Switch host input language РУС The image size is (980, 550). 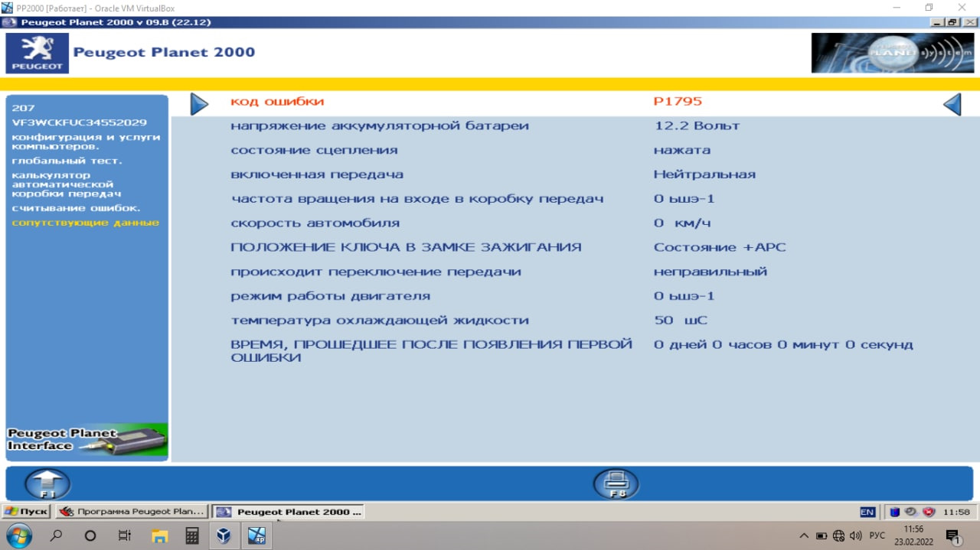pyautogui.click(x=877, y=535)
